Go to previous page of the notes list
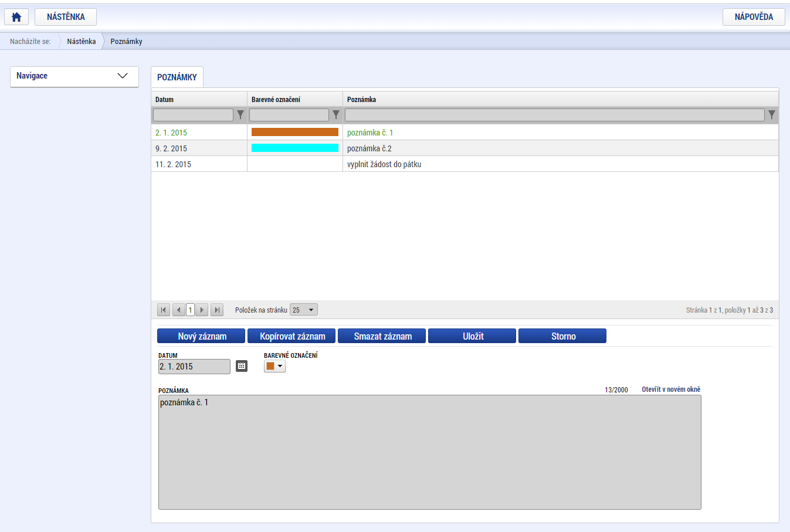 (x=179, y=310)
